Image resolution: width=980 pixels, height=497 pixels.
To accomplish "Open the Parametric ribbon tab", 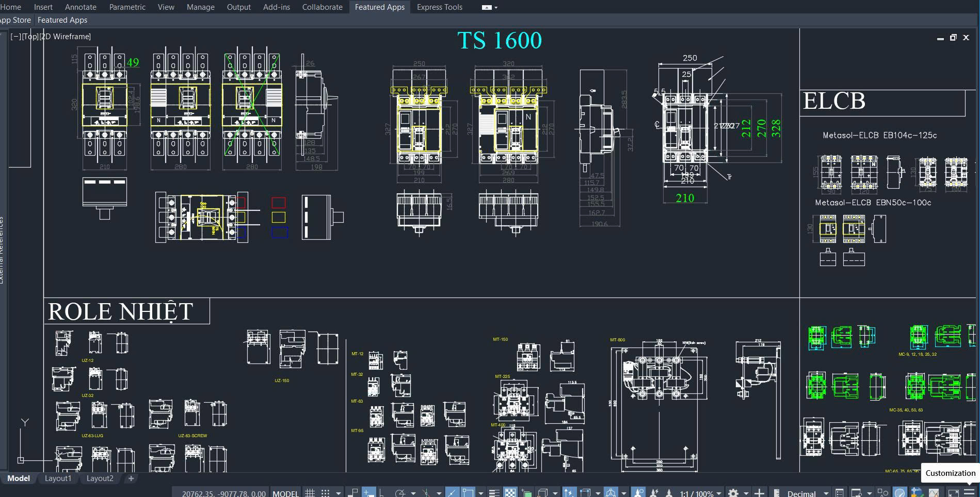I will click(127, 7).
